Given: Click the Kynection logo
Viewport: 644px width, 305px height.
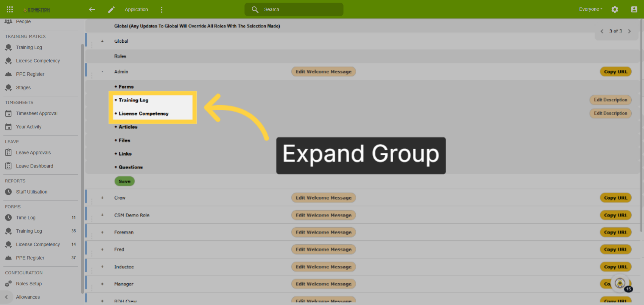Looking at the screenshot, I should (36, 10).
